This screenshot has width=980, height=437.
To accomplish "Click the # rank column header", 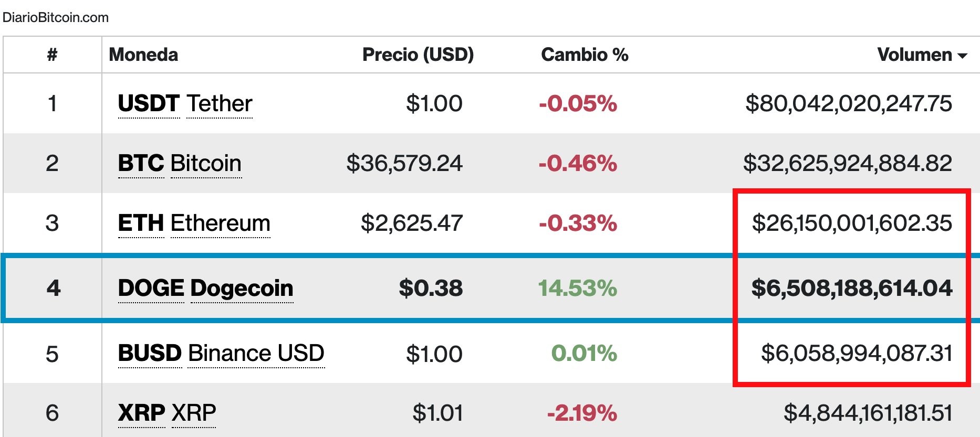I will 52,55.
